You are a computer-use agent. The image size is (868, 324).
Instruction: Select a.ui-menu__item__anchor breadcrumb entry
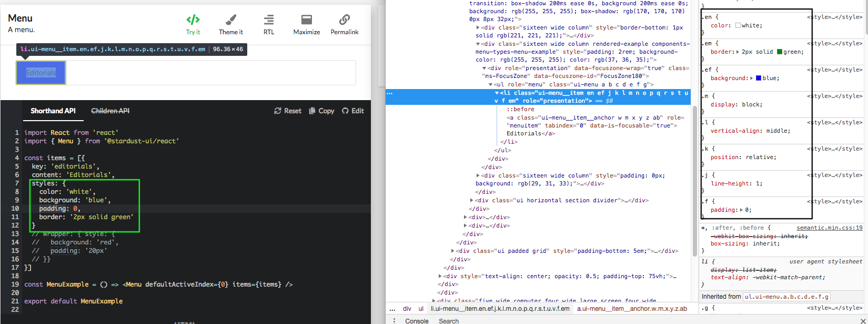click(x=632, y=309)
